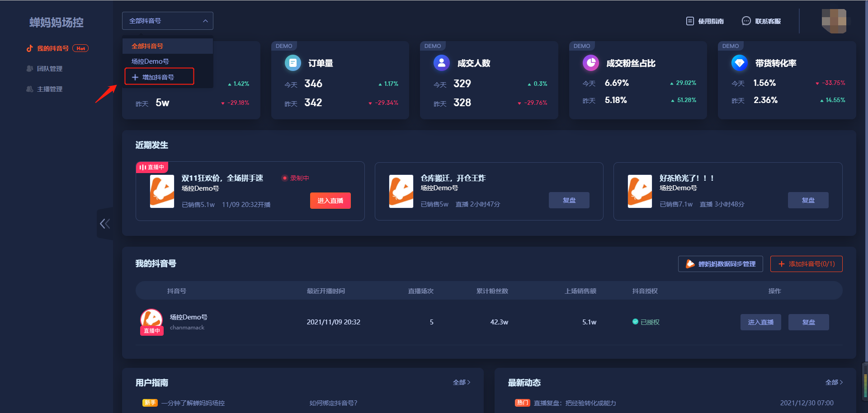The image size is (868, 413).
Task: Click the TikTok icon beside 我的抖音号
Action: click(x=30, y=48)
